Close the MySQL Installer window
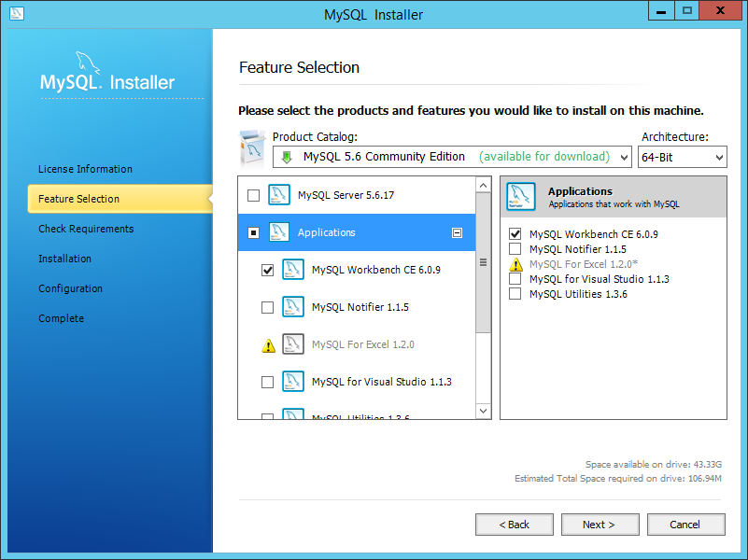This screenshot has width=748, height=560. tap(720, 10)
